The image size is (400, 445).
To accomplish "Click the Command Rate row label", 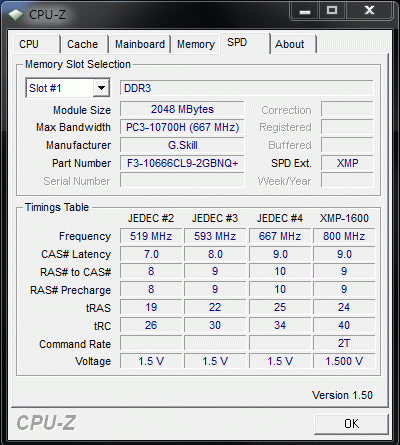I will pos(75,344).
